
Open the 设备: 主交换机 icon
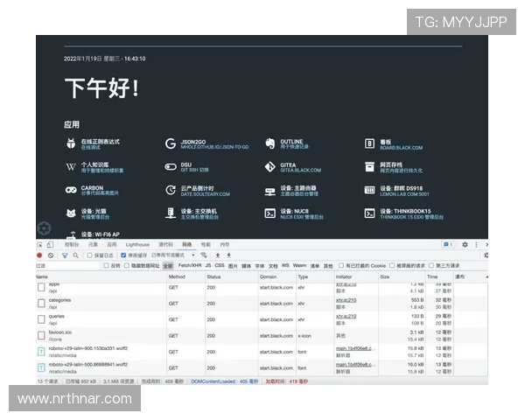coord(171,213)
